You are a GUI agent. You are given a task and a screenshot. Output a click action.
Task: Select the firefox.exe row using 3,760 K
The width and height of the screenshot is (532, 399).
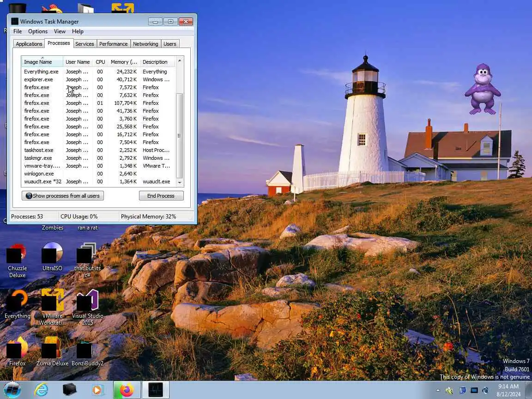tap(98, 119)
